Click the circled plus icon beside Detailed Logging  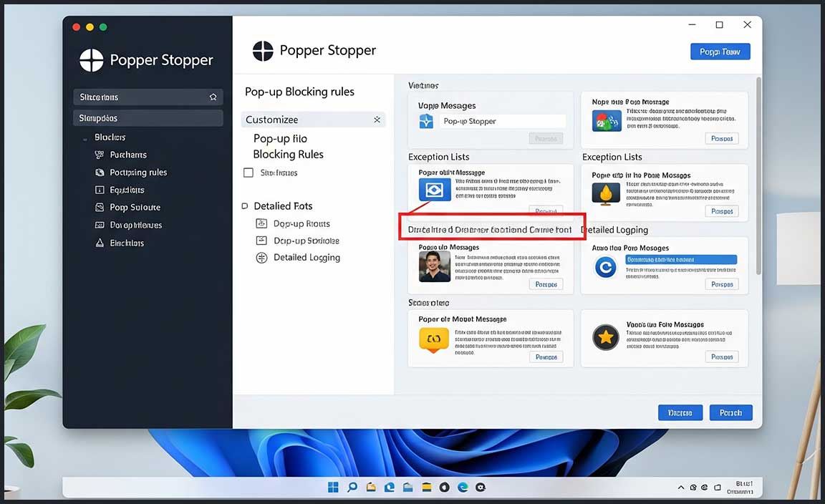261,258
